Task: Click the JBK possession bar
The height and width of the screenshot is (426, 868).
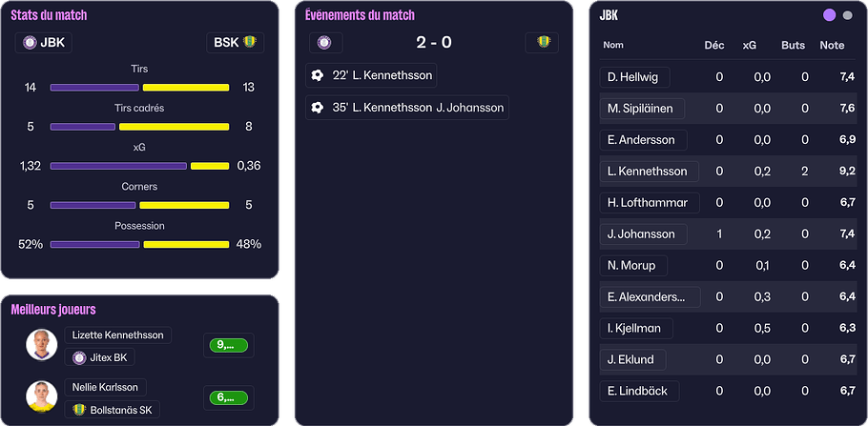Action: [94, 244]
